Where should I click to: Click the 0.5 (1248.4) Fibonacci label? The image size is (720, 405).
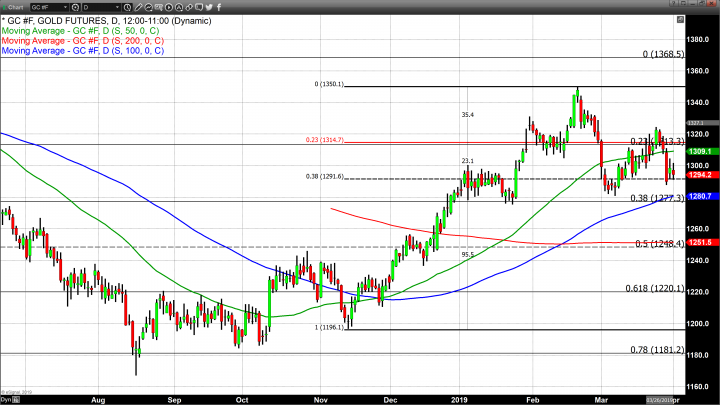(x=659, y=244)
